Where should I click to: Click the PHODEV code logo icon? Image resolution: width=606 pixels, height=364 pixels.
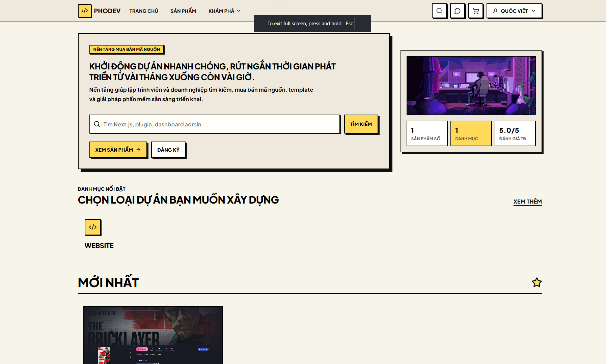[84, 11]
